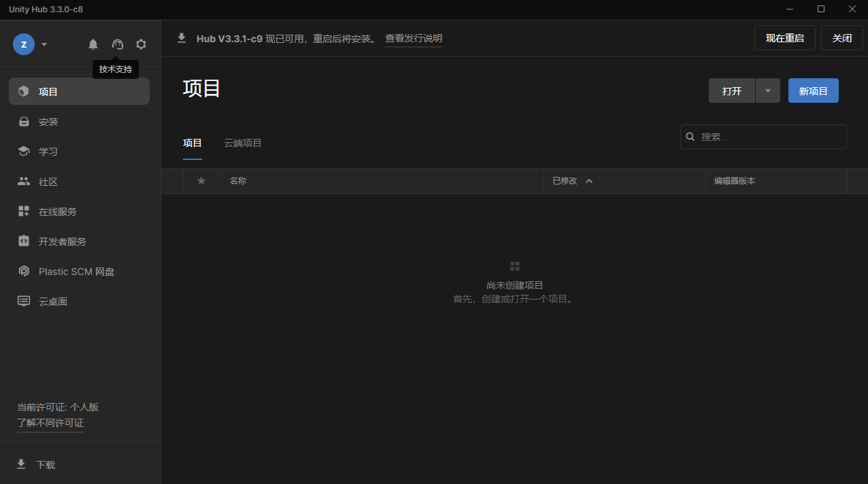Expand the dropdown arrow next to 打开
The width and height of the screenshot is (868, 484).
[x=768, y=91]
